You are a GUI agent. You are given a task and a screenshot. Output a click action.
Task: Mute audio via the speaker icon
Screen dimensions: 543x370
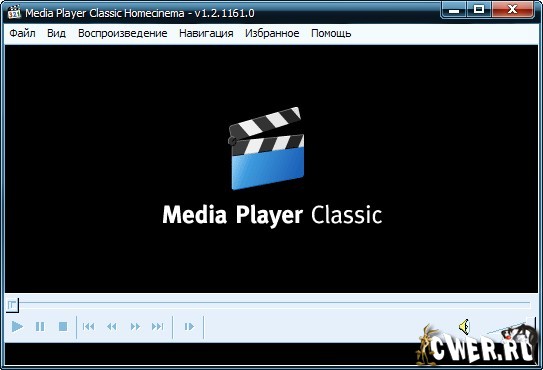464,327
